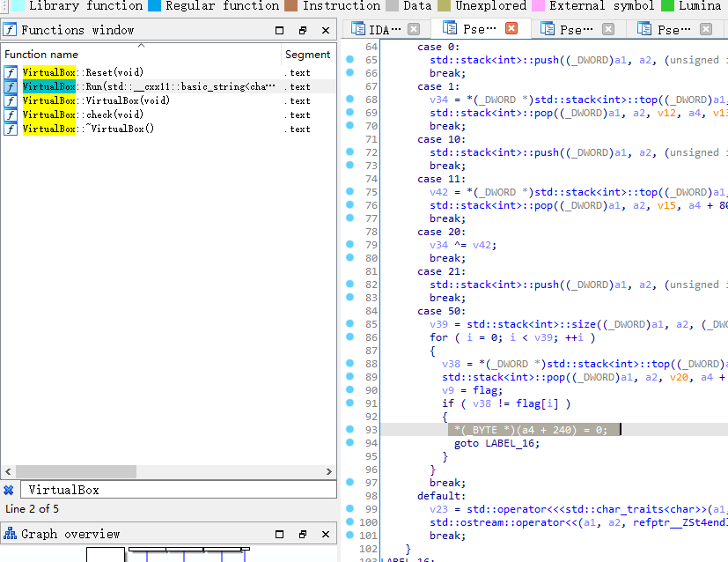Click the Data legend color swatch
The image size is (728, 562).
coord(393,5)
